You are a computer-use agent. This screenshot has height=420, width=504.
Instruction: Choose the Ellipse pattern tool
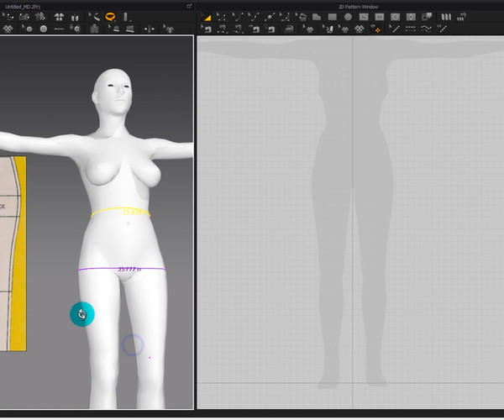(348, 17)
